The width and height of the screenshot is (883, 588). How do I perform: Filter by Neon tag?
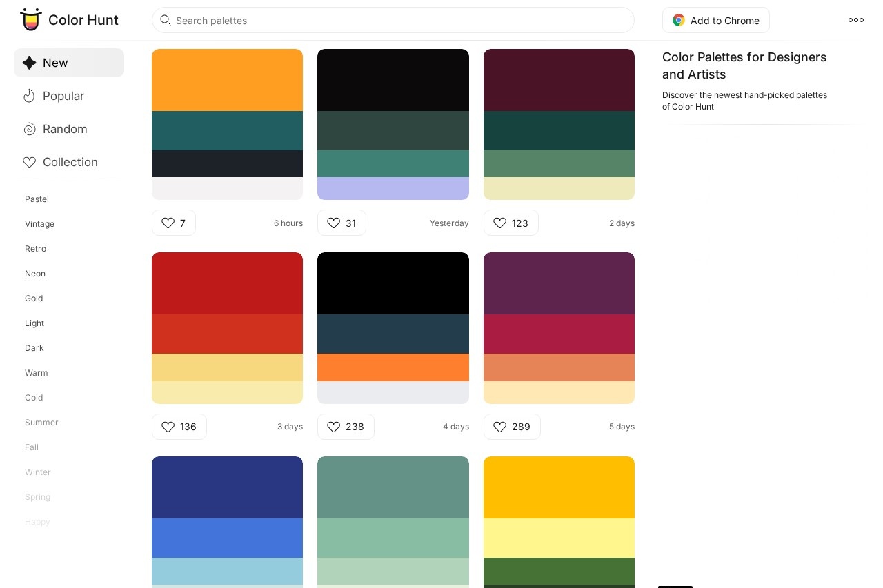35,274
